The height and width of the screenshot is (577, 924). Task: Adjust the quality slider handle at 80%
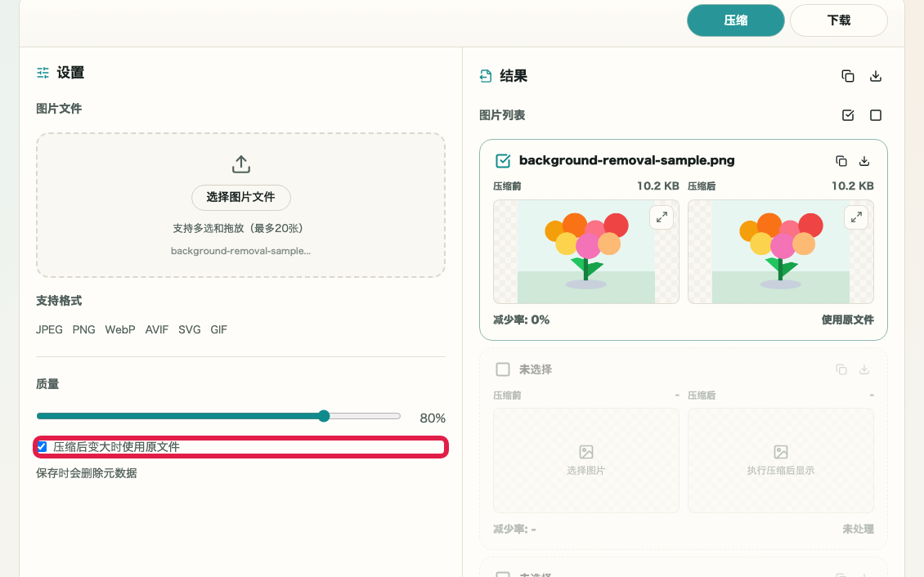coord(324,416)
